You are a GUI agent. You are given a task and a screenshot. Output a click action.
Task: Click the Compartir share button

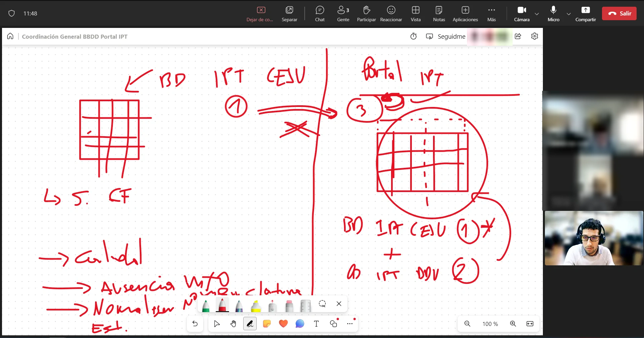pos(586,14)
